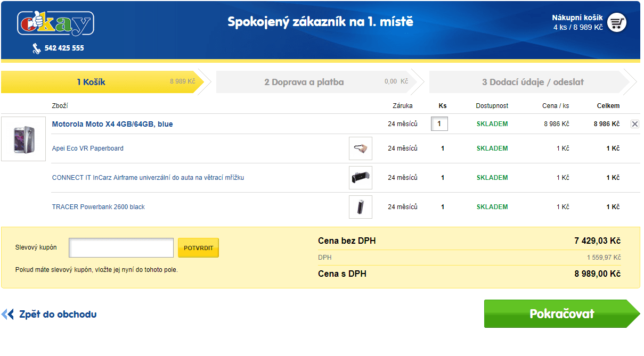Click the phone number 542 425 555
The image size is (644, 356).
pos(64,48)
